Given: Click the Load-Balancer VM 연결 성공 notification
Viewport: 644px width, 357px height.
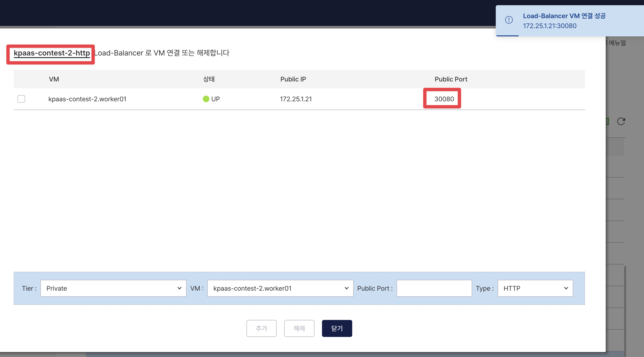Looking at the screenshot, I should pyautogui.click(x=564, y=16).
